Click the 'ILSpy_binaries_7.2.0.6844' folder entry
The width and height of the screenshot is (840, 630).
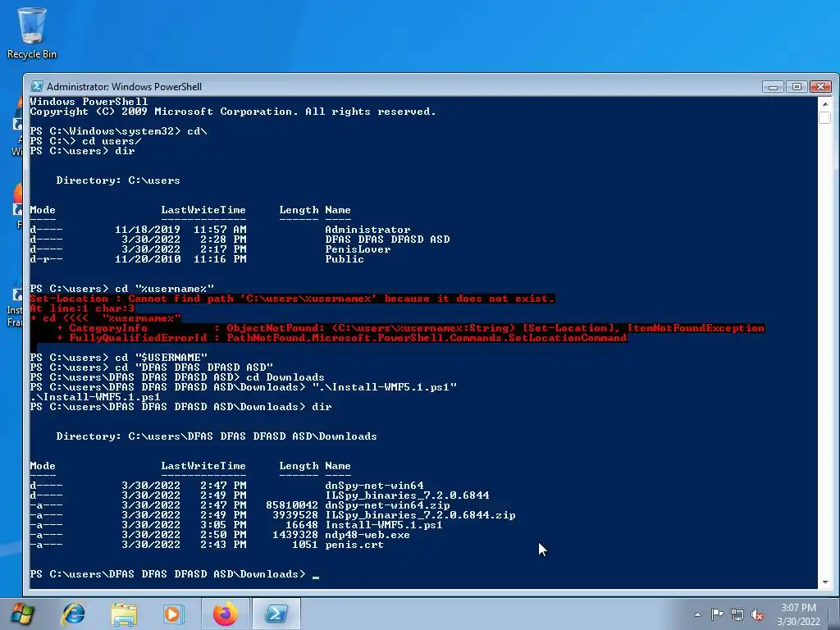point(407,495)
